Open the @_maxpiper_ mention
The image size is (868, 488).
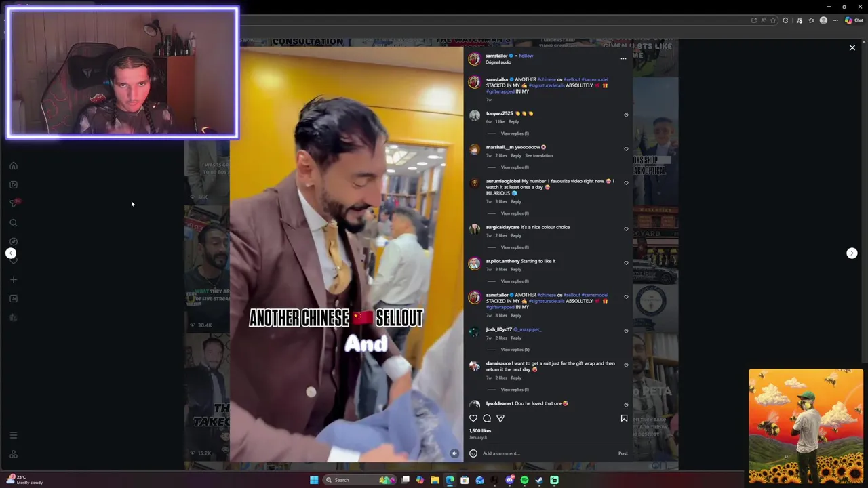pos(527,329)
